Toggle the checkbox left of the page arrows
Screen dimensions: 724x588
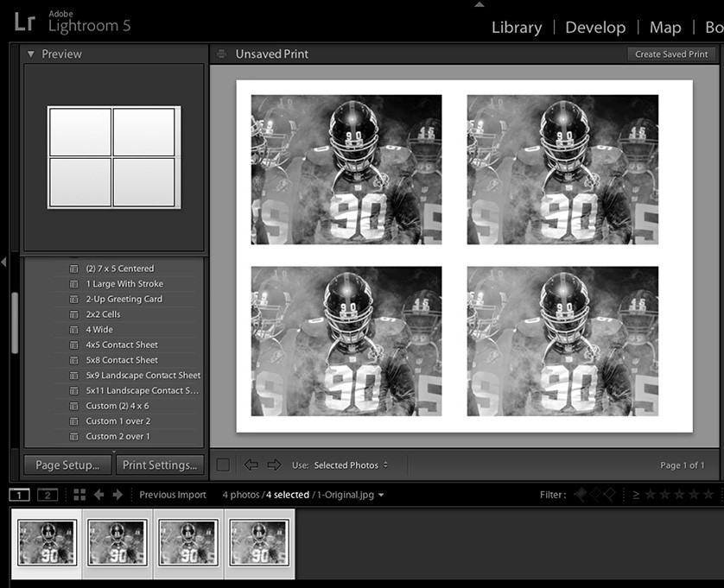pyautogui.click(x=222, y=465)
